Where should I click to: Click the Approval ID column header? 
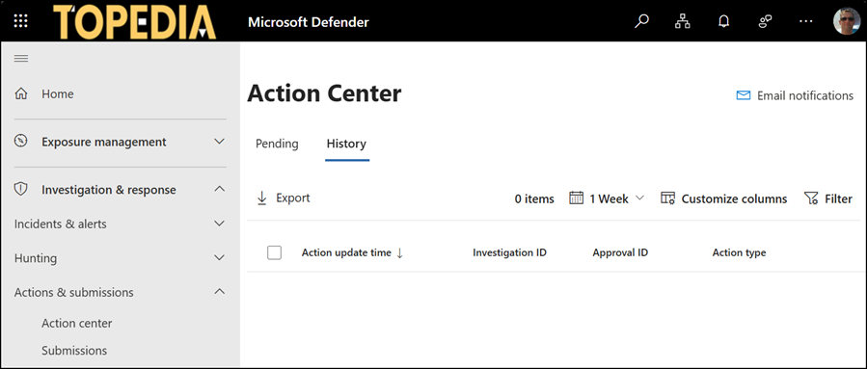(620, 252)
